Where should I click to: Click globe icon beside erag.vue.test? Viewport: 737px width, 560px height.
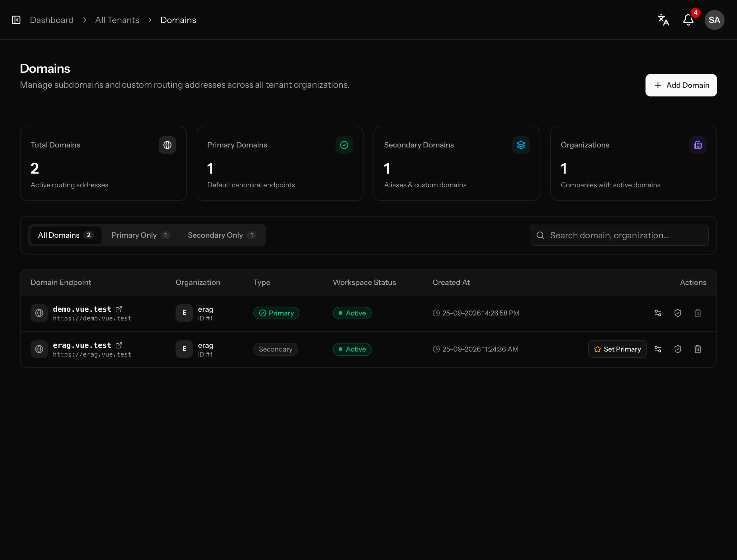(x=39, y=349)
